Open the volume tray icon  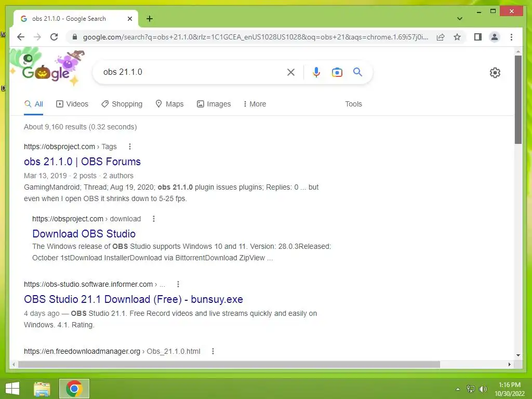pos(483,389)
